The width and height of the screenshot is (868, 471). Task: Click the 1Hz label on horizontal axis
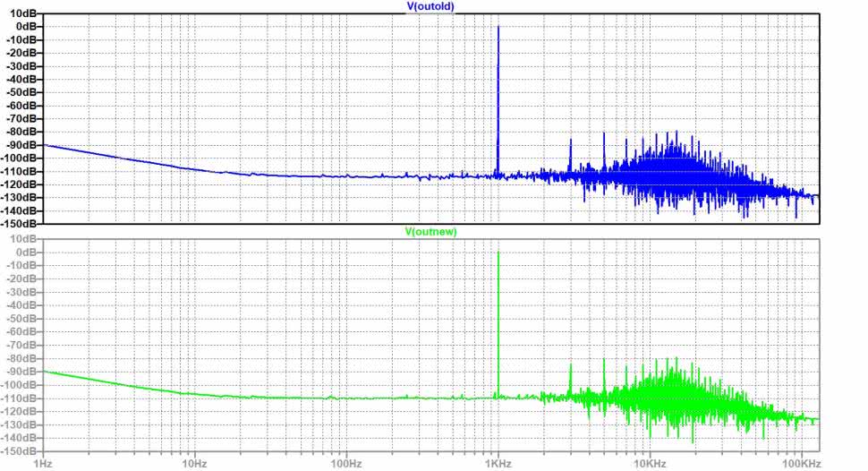click(x=41, y=463)
